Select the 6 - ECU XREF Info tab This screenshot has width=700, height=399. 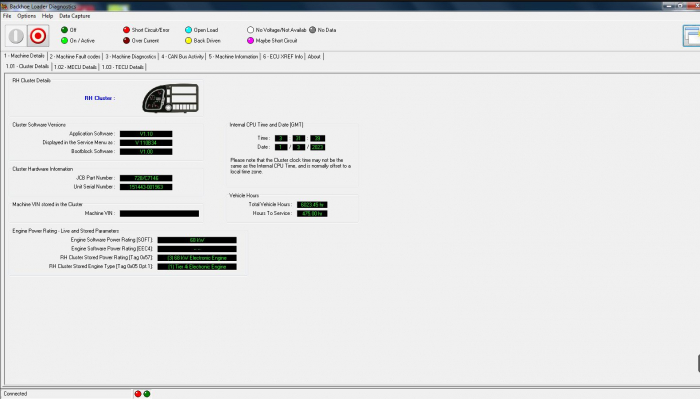pos(283,57)
